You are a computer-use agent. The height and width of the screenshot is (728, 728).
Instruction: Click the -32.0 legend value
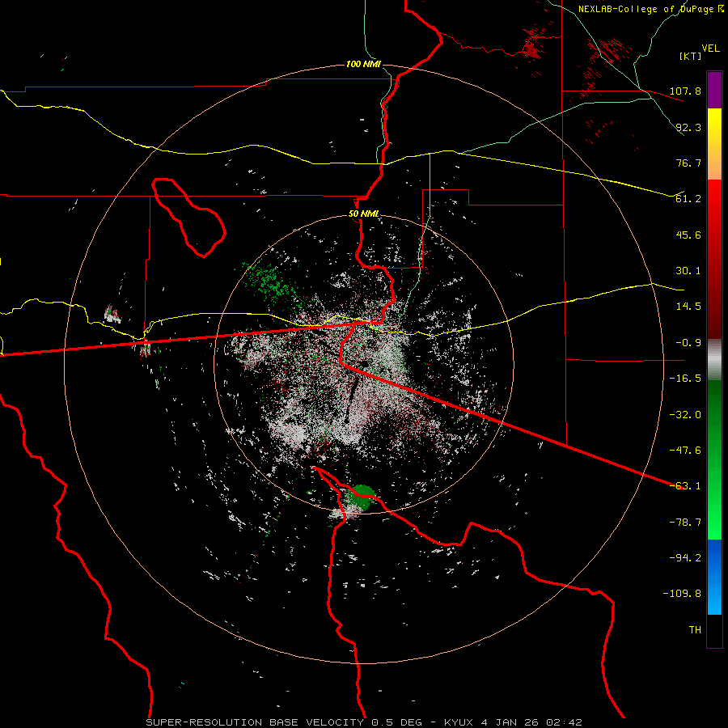tap(685, 415)
